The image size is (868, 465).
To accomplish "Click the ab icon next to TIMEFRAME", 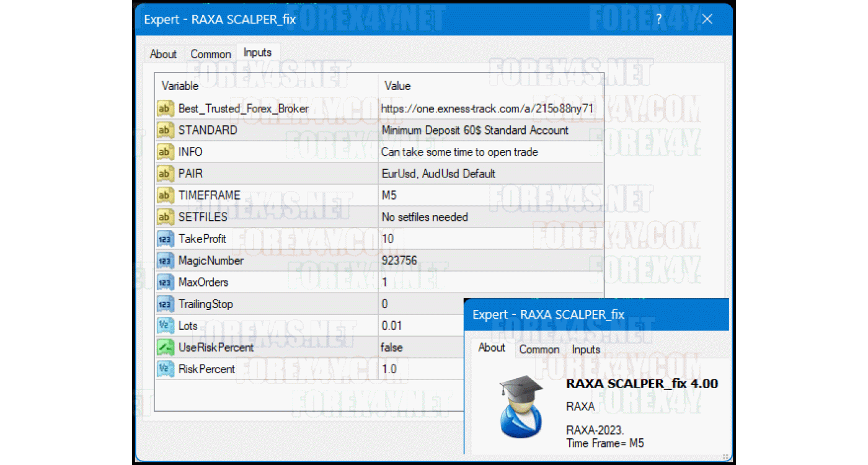I will (164, 195).
